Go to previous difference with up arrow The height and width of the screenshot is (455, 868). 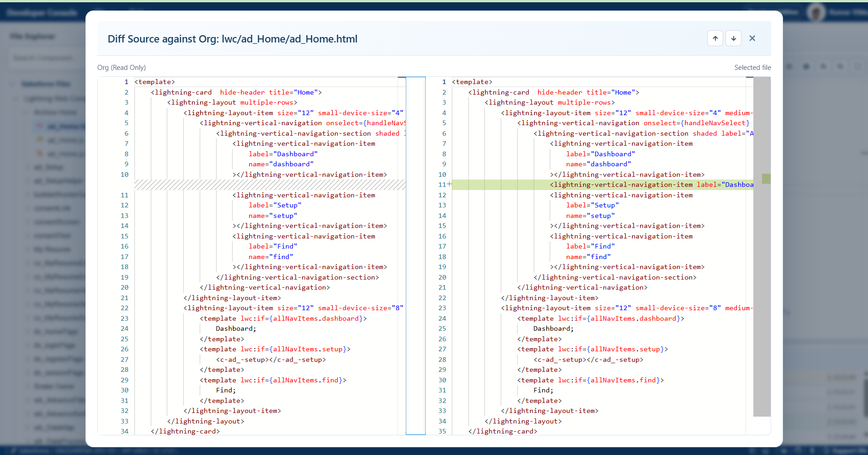[715, 38]
